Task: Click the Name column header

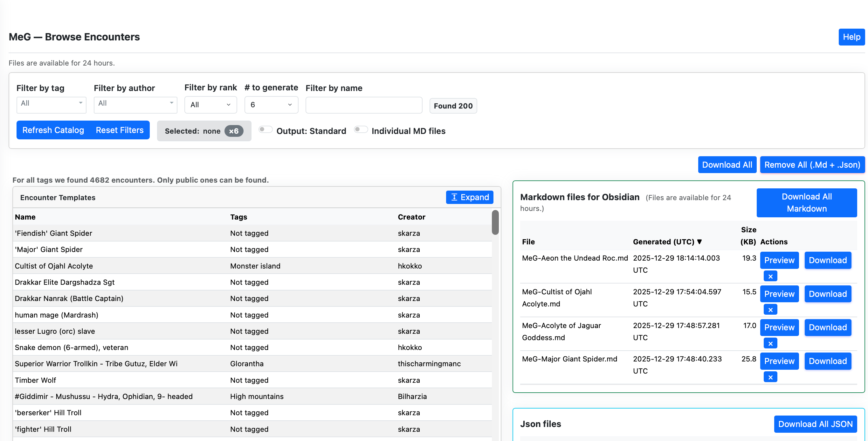Action: 25,217
